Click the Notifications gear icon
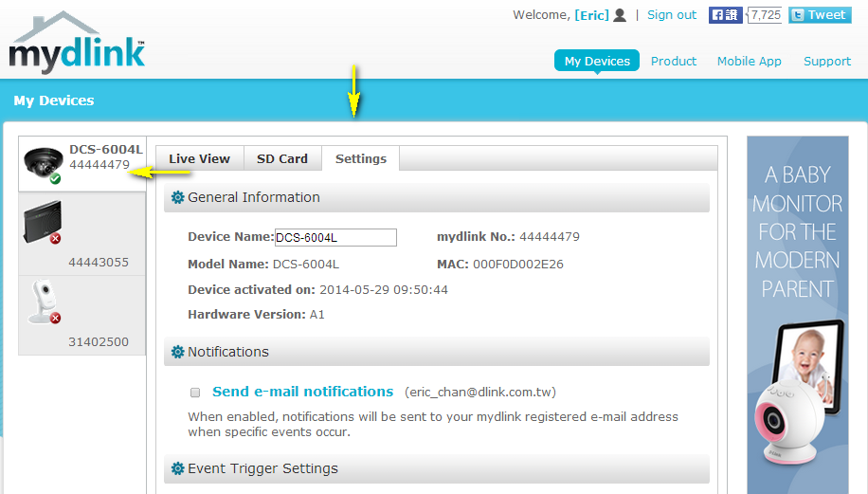The width and height of the screenshot is (868, 494). [177, 352]
